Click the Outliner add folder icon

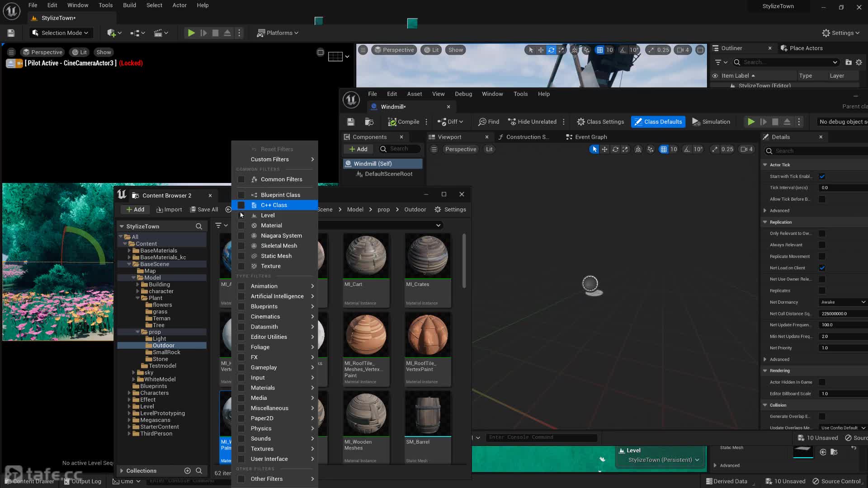point(849,62)
